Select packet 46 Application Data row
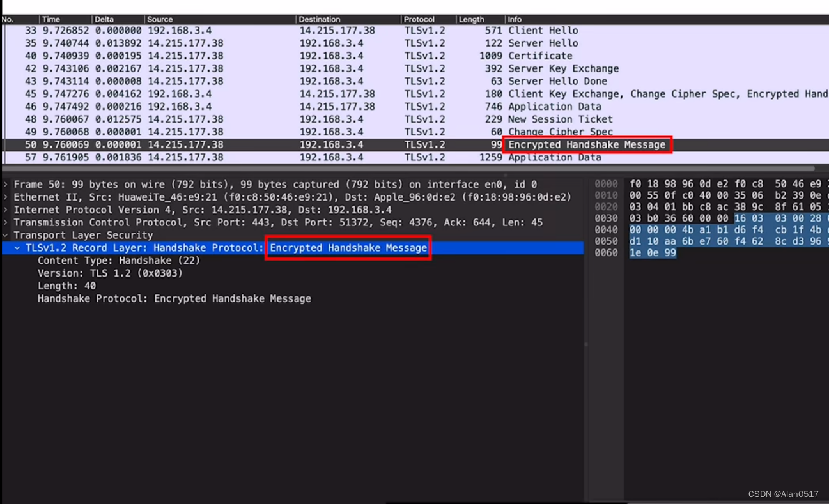829x504 pixels. pos(414,107)
